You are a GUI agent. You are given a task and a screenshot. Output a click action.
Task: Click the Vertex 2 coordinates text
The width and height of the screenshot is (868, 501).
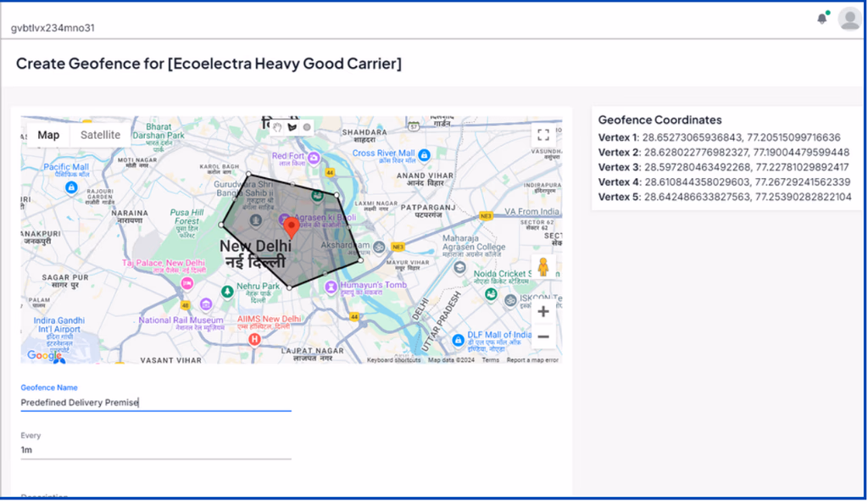(724, 153)
